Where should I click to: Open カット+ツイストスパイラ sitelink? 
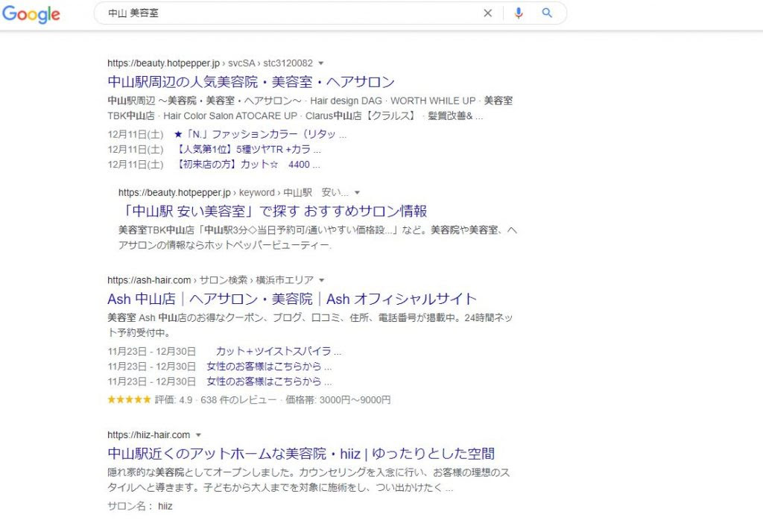[279, 352]
